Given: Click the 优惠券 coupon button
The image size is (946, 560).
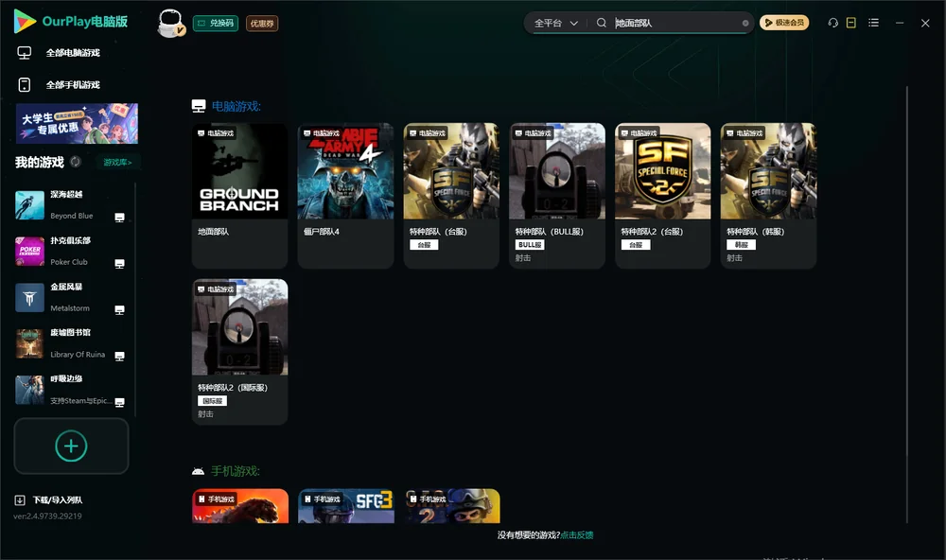Looking at the screenshot, I should (x=262, y=23).
